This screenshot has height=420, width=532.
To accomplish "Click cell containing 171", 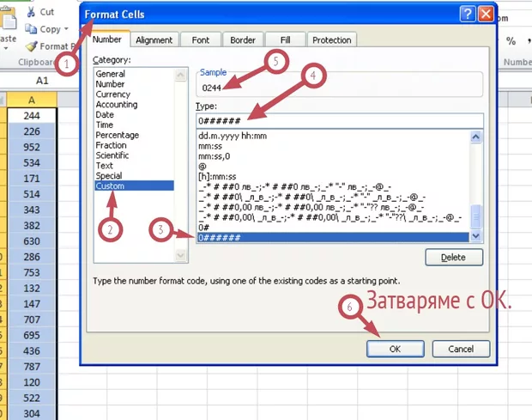I will (x=32, y=179).
